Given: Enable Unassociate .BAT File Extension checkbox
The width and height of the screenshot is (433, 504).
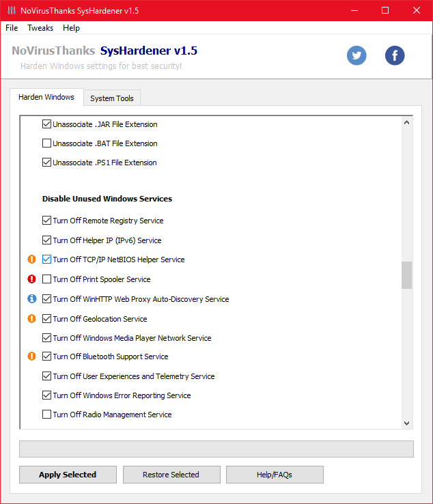Looking at the screenshot, I should click(47, 143).
